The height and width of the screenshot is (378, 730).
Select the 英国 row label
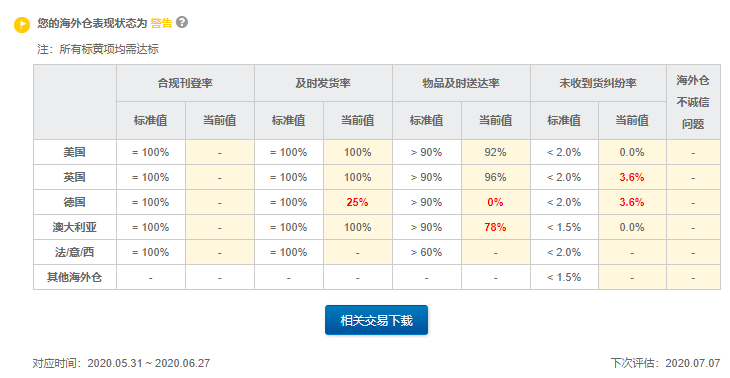74,177
